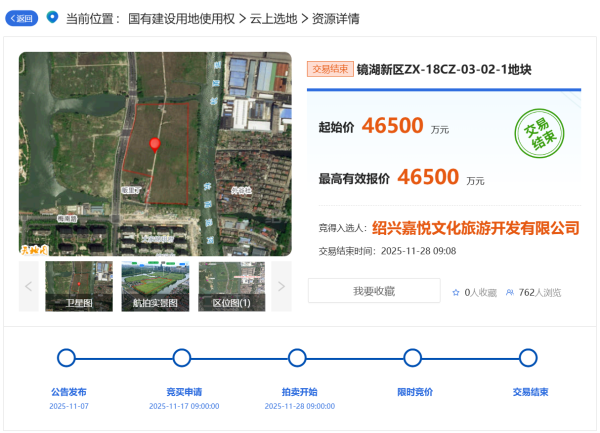Click the blue location pin icon

click(52, 17)
